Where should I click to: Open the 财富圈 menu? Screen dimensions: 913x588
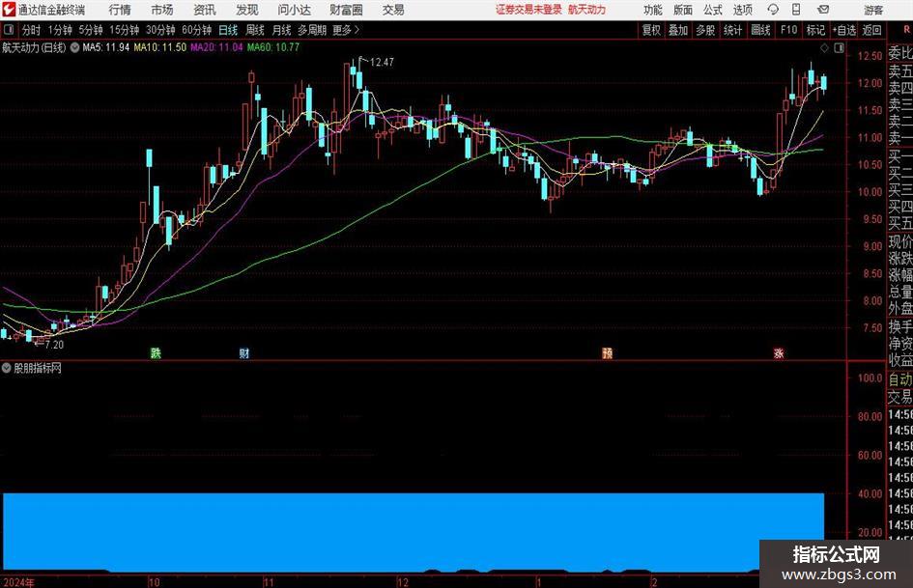click(x=346, y=10)
